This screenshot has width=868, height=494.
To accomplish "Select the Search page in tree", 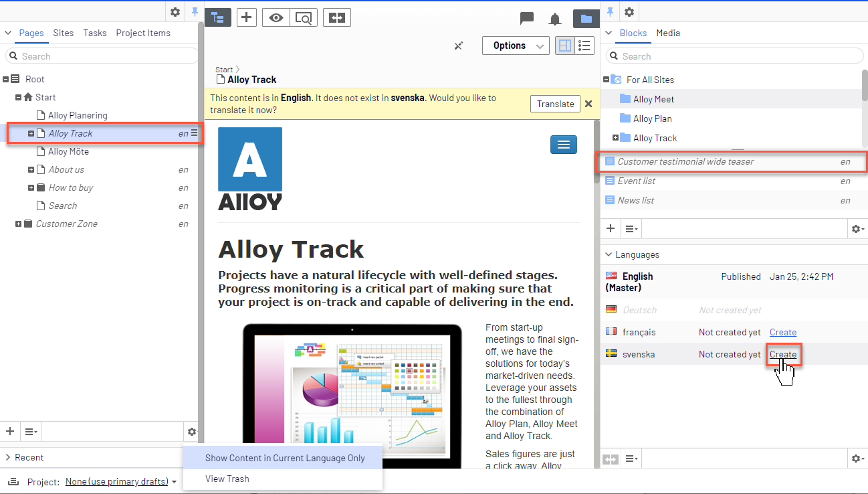I will 62,205.
